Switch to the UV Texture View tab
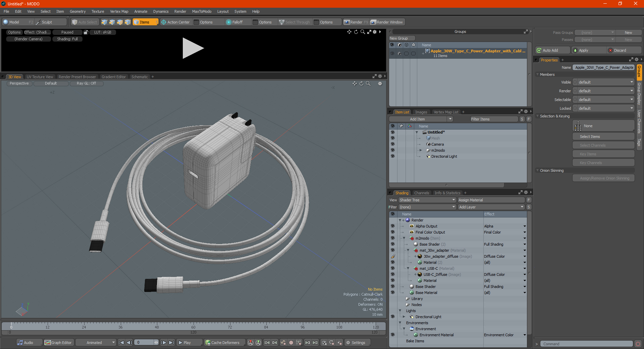The width and height of the screenshot is (644, 349). pos(40,77)
